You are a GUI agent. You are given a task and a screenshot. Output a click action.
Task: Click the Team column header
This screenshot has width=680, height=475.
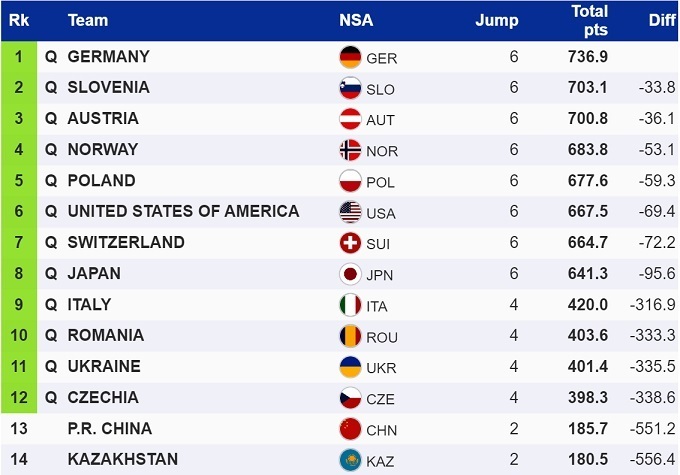(x=87, y=20)
